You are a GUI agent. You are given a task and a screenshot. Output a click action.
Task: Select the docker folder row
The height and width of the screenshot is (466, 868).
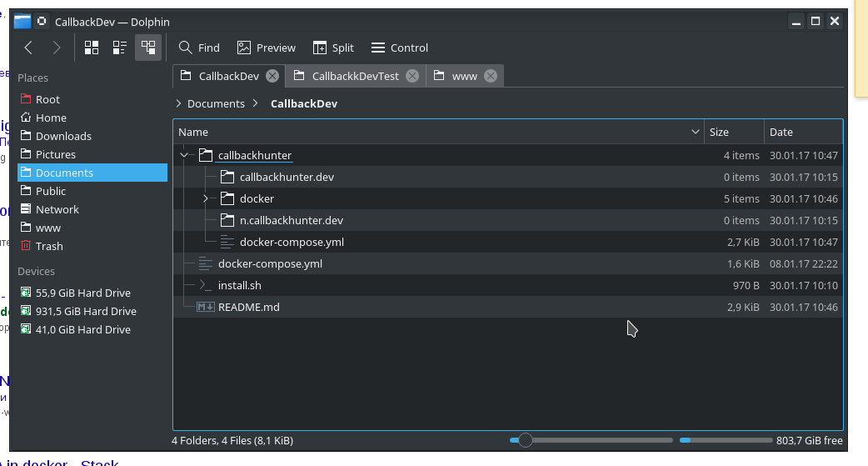coord(507,198)
